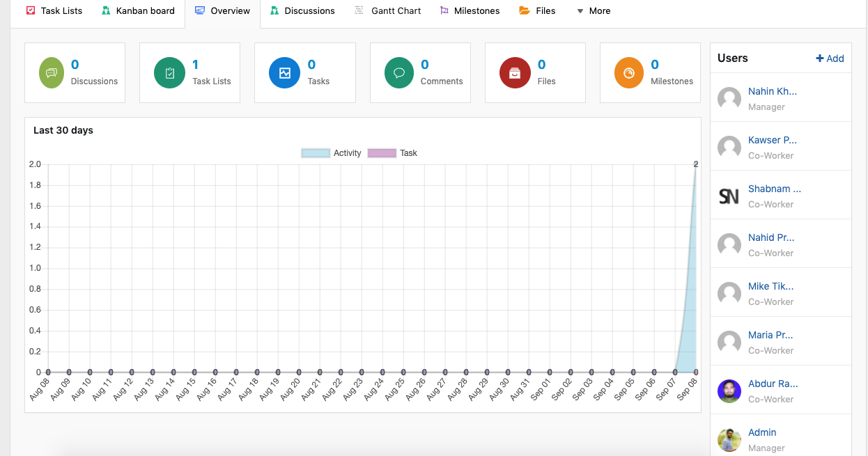Click the Gantt Chart list icon
Screen dimensions: 868x456
pyautogui.click(x=359, y=10)
